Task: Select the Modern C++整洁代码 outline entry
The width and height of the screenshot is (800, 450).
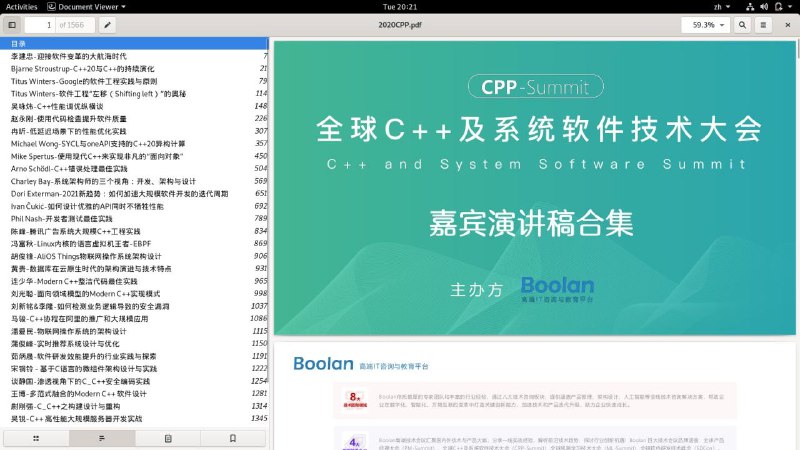Action: pyautogui.click(x=134, y=281)
